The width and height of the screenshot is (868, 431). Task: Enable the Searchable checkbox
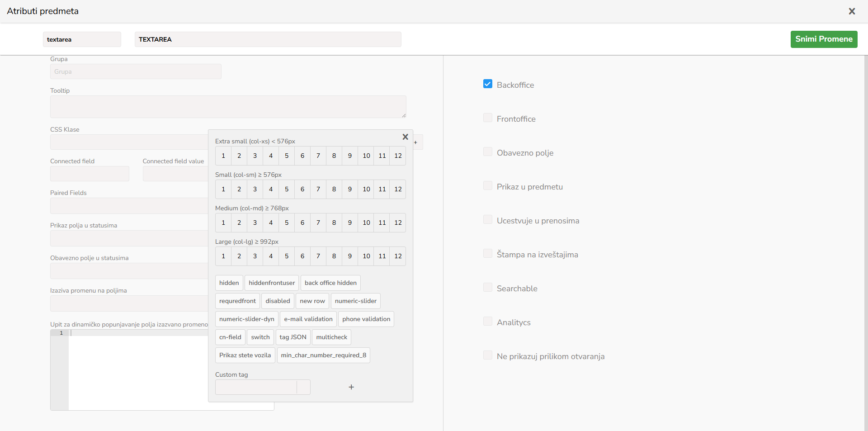click(488, 288)
